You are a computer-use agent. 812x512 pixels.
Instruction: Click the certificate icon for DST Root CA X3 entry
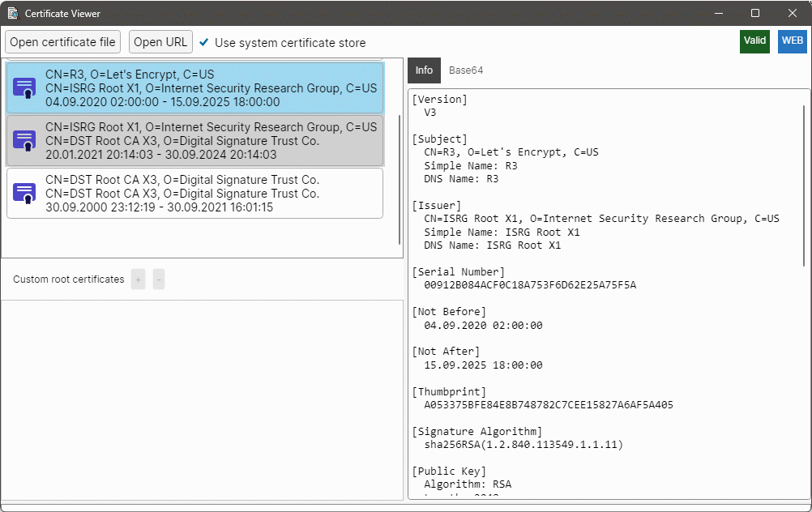coord(24,194)
